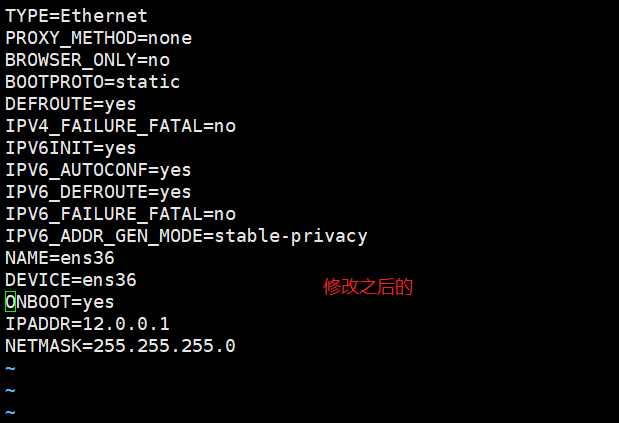
Task: Click the last tilde empty-line marker
Action: [x=10, y=412]
